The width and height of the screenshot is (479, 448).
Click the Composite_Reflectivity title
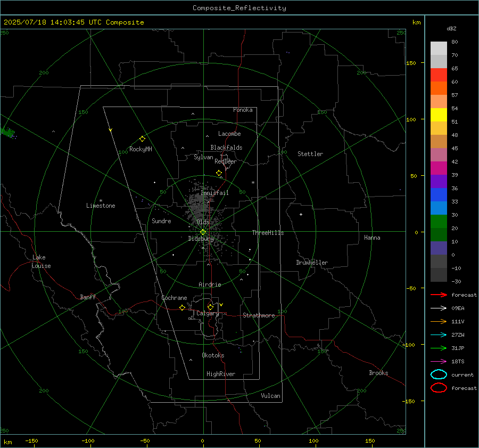[x=240, y=8]
